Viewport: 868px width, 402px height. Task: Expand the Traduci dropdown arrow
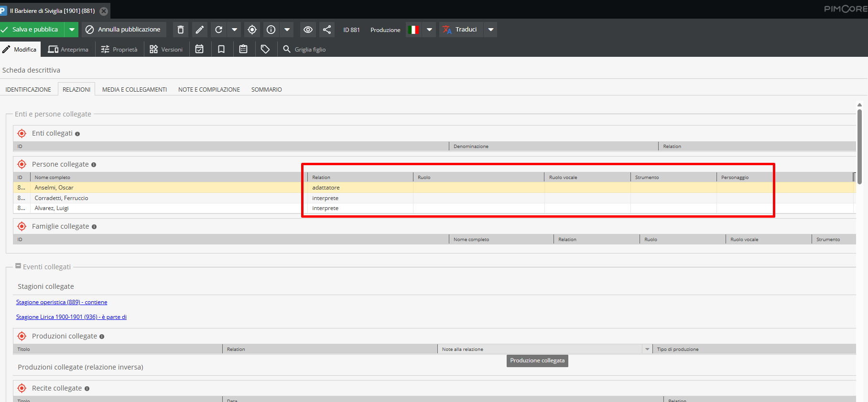point(490,30)
